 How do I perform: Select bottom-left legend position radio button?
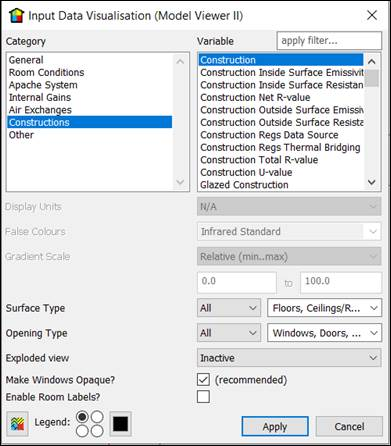coord(82,431)
